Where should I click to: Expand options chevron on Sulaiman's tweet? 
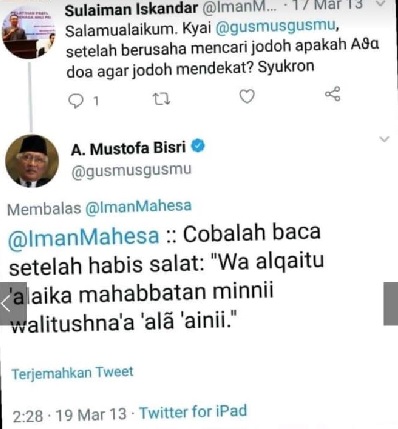pyautogui.click(x=380, y=4)
